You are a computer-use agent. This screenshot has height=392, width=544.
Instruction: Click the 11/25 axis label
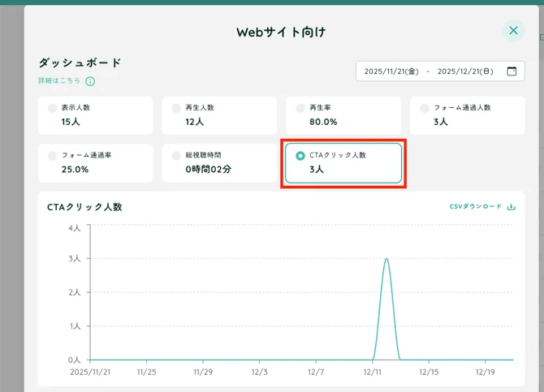click(146, 373)
